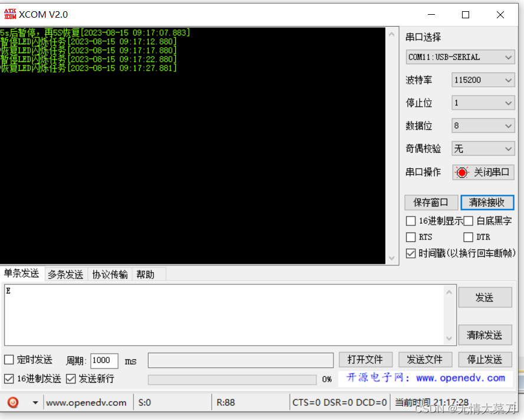Disable the 时间戳 timestamp option
Screen dimensions: 524x420
pos(411,253)
